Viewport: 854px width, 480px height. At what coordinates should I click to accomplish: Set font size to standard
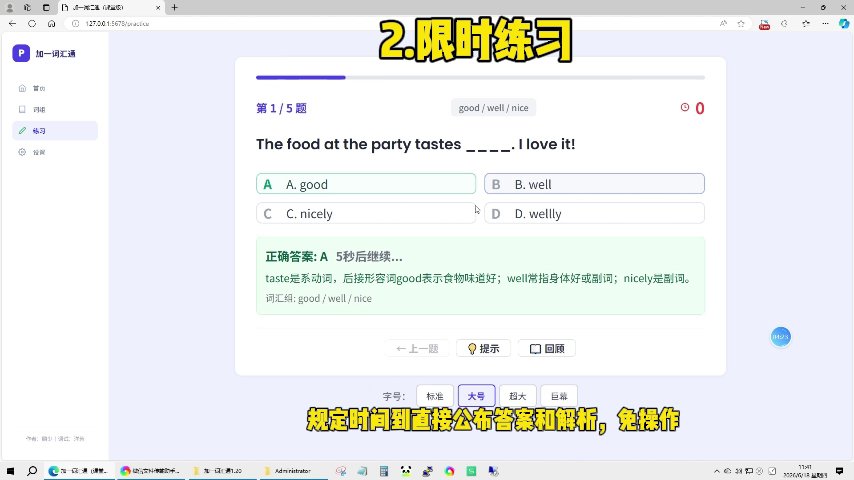(x=435, y=396)
